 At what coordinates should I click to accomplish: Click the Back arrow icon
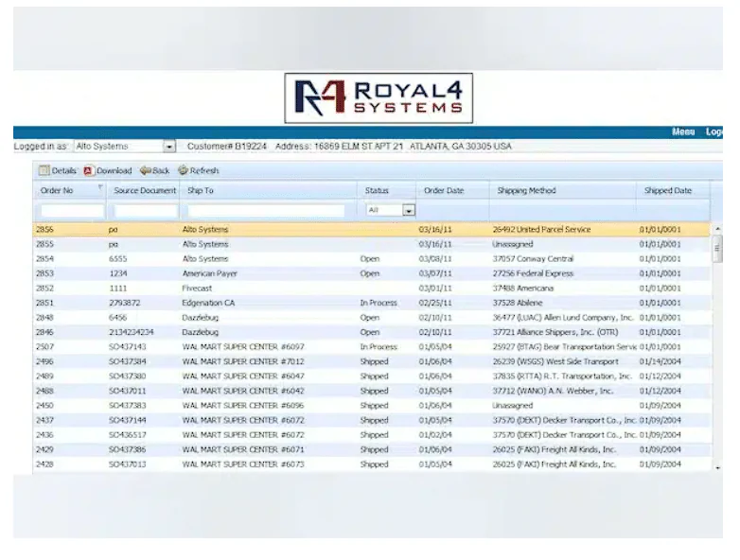coord(146,170)
